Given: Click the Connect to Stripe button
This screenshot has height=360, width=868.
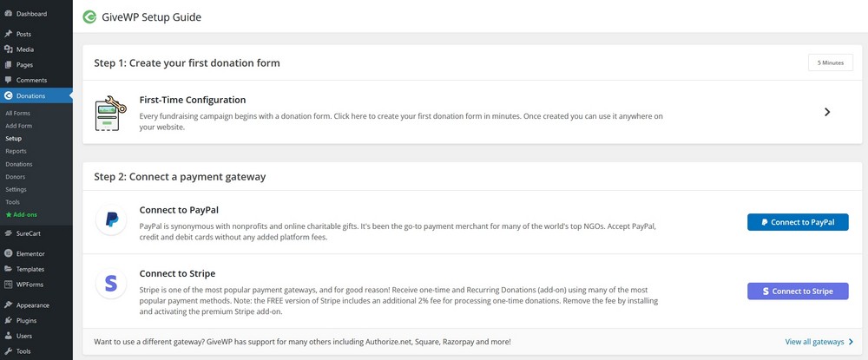Looking at the screenshot, I should tap(798, 291).
